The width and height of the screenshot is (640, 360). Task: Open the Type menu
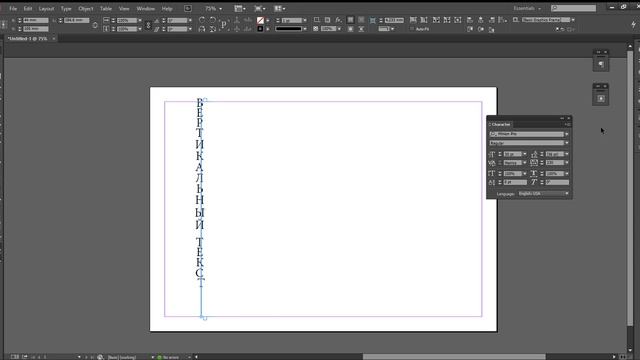[66, 8]
